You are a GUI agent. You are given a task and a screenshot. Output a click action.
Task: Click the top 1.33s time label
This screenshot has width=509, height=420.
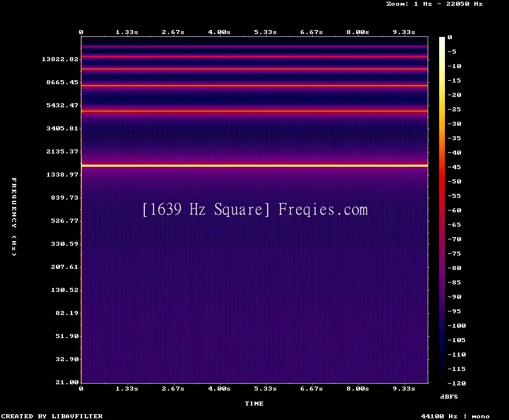(127, 32)
